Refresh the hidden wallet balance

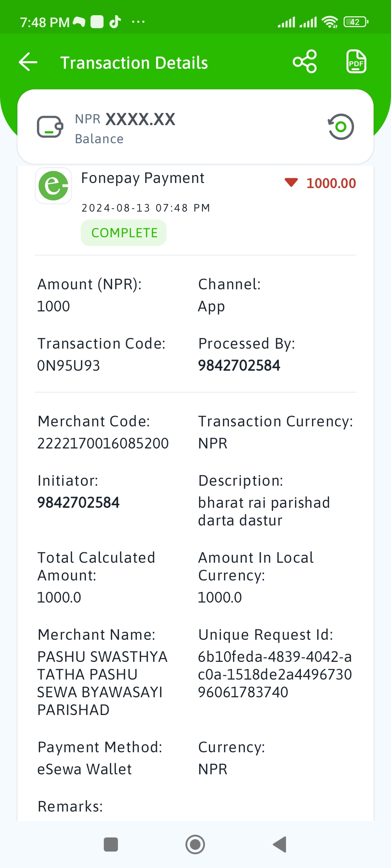[341, 127]
